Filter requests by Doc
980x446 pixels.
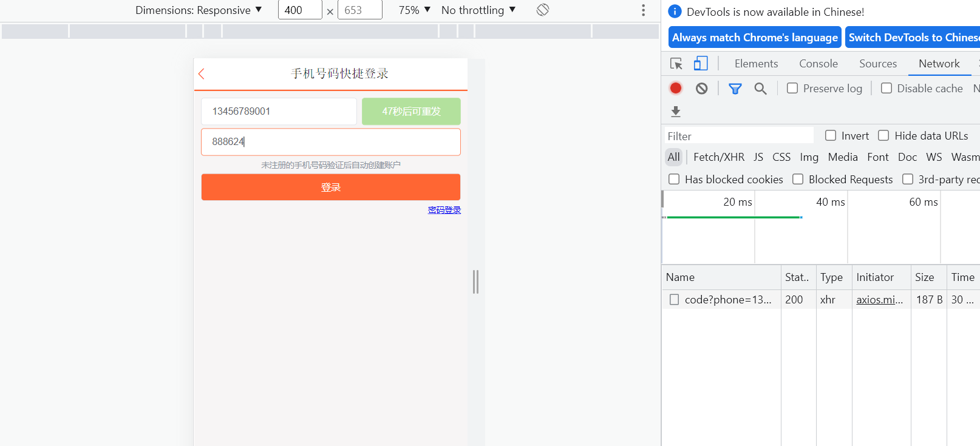pos(908,157)
